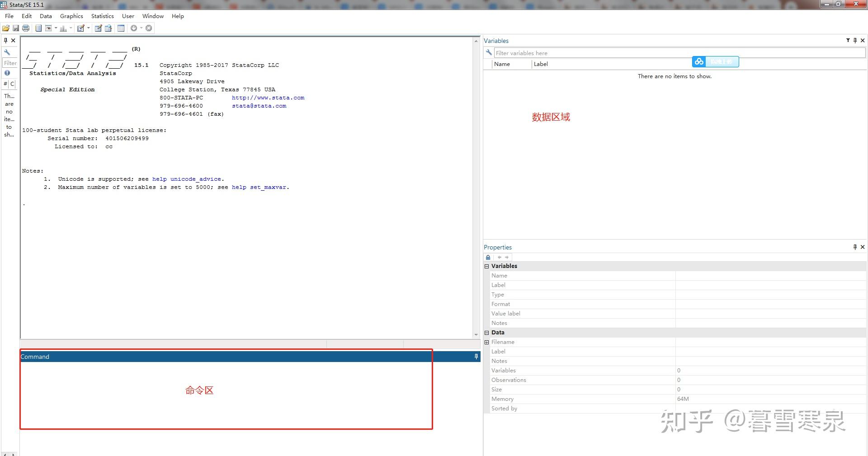Viewport: 868px width, 456px height.
Task: Open the Viewer eye icon
Action: click(x=48, y=28)
